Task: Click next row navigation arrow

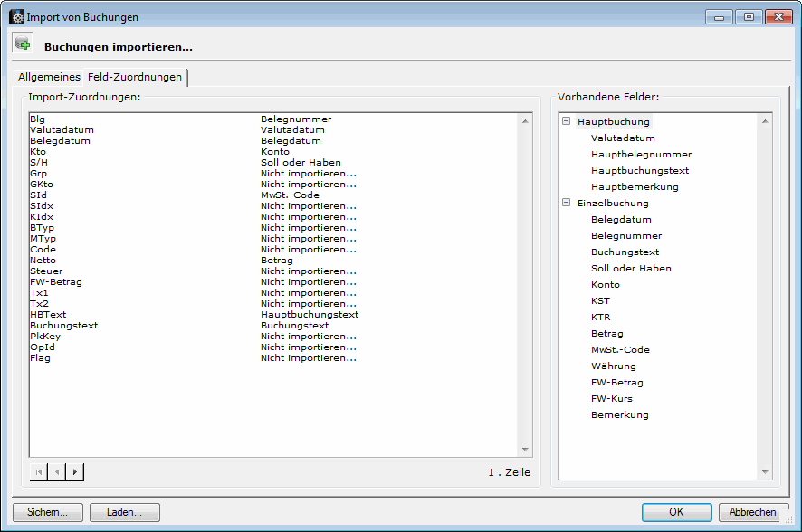Action: (x=74, y=471)
